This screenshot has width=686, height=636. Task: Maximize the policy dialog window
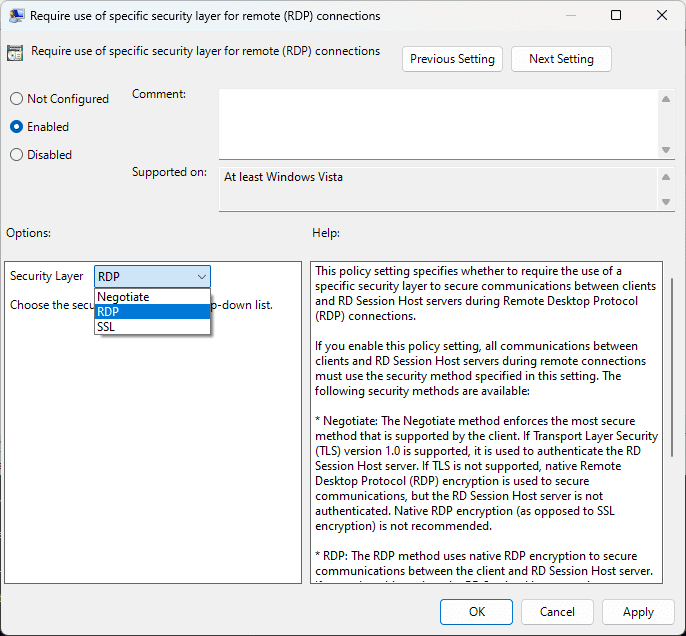616,15
